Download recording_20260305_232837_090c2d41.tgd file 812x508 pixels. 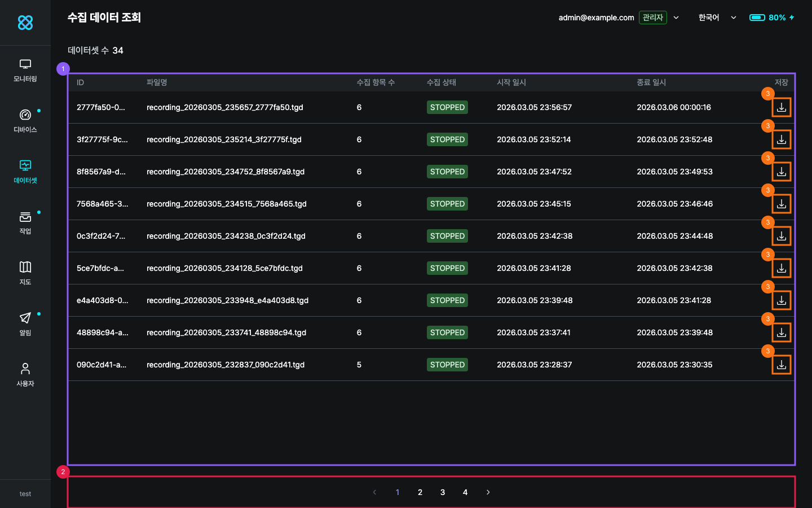[781, 365]
